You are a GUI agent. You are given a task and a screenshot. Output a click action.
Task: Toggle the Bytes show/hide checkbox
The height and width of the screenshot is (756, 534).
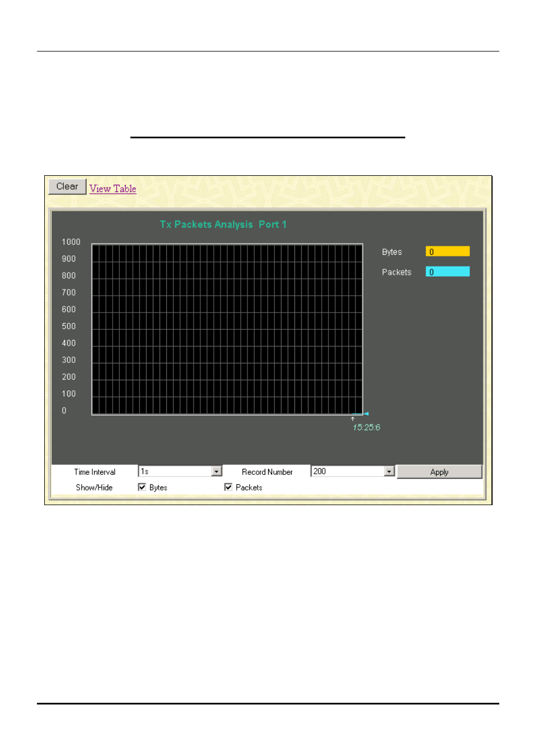tap(142, 487)
